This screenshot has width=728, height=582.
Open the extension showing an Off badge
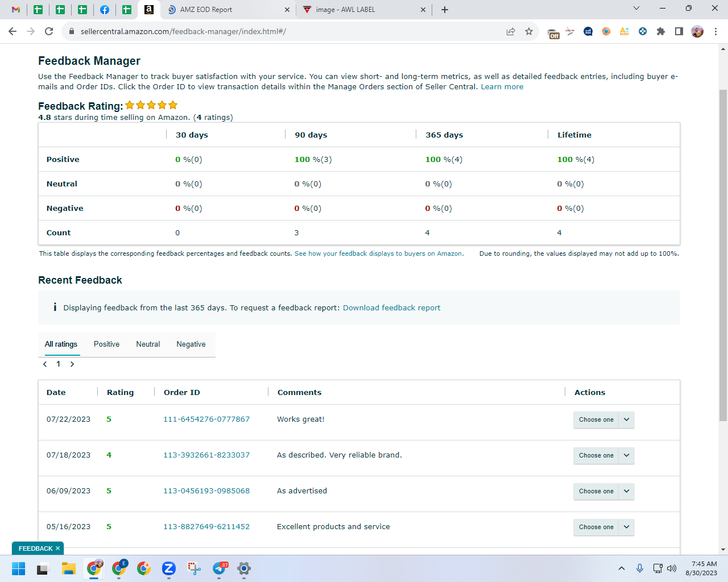[x=553, y=32]
